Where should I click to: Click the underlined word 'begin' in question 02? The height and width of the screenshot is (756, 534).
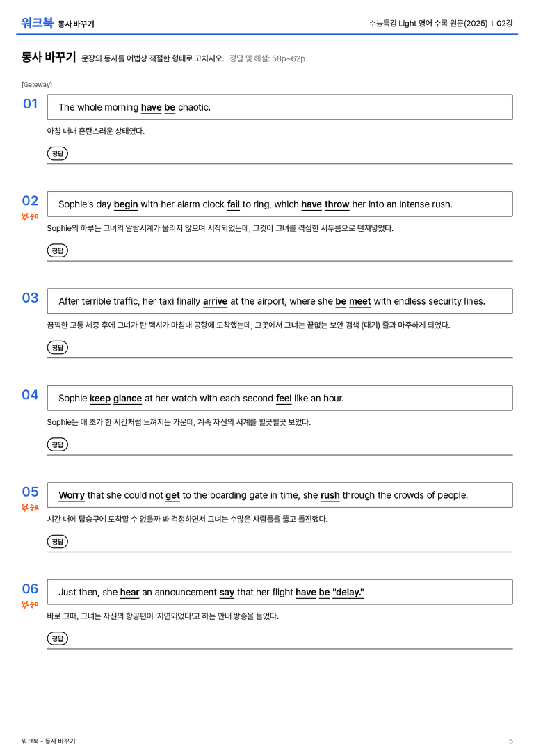[x=126, y=204]
